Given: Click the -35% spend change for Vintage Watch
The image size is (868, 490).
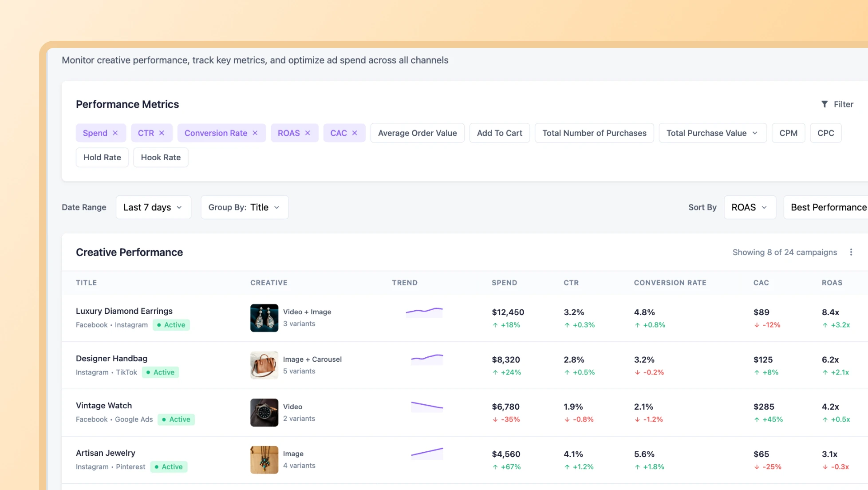Looking at the screenshot, I should click(506, 419).
